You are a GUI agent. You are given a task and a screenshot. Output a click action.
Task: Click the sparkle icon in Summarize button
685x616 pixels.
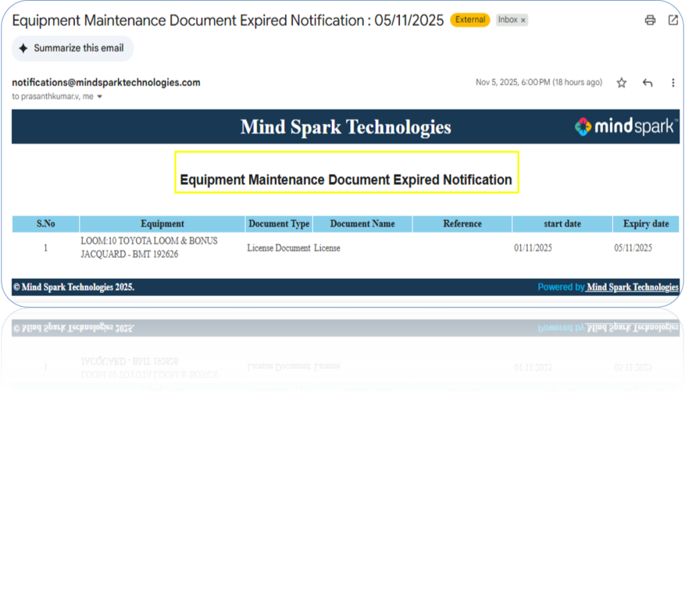(x=23, y=48)
